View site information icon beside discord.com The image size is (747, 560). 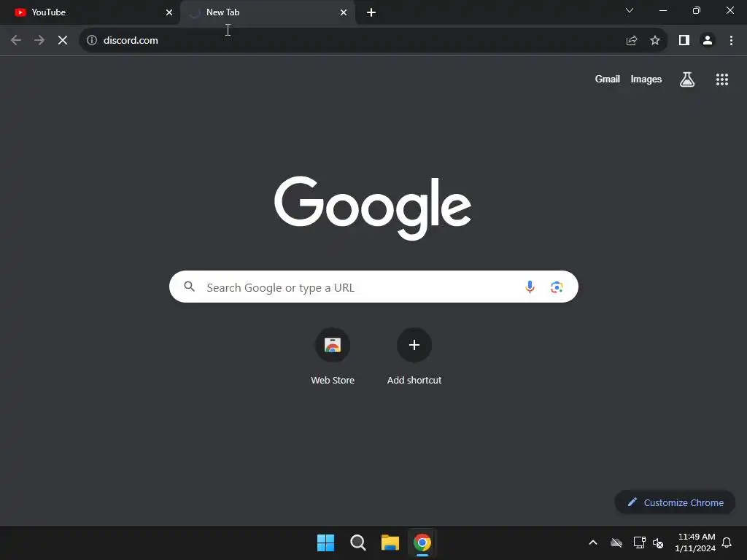coord(92,41)
